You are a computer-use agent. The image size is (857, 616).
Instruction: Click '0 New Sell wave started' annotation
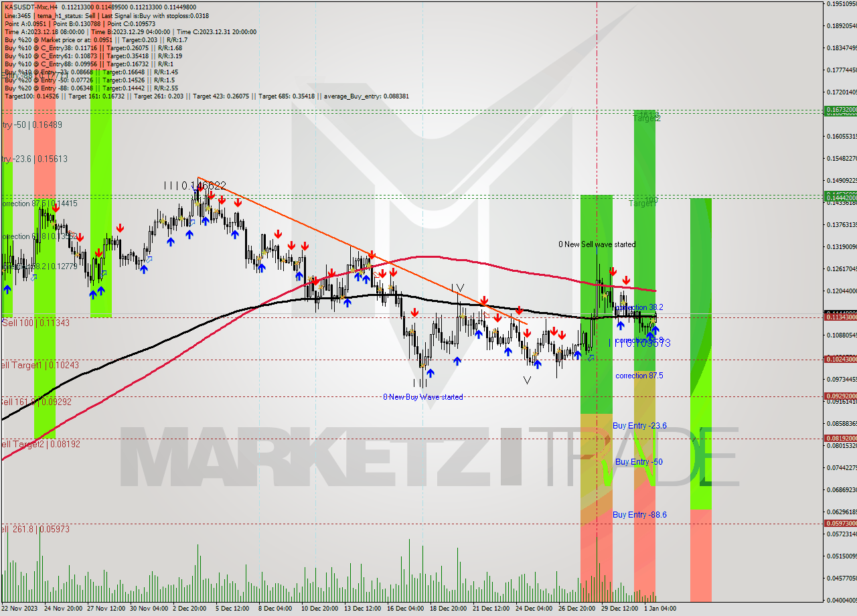[x=597, y=244]
